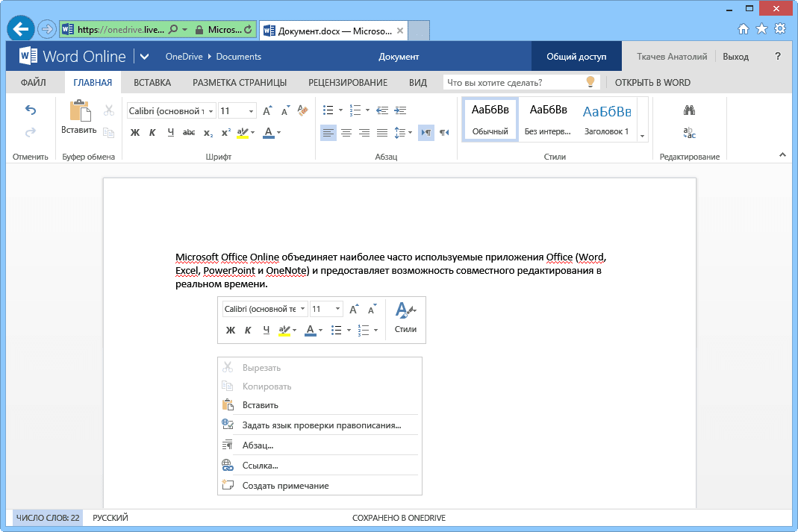Open the ribbon font name dropdown
This screenshot has width=798, height=532.
pos(211,111)
